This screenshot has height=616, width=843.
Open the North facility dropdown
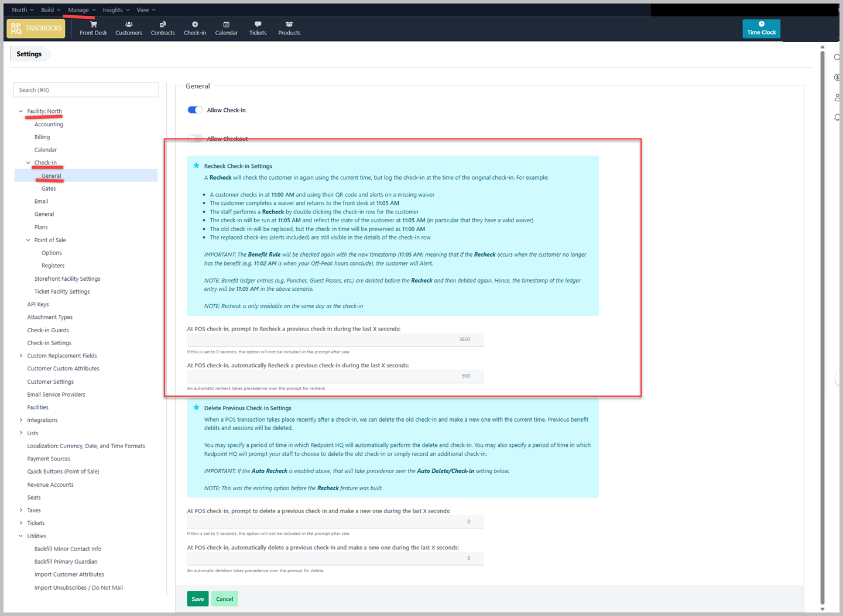(x=23, y=10)
